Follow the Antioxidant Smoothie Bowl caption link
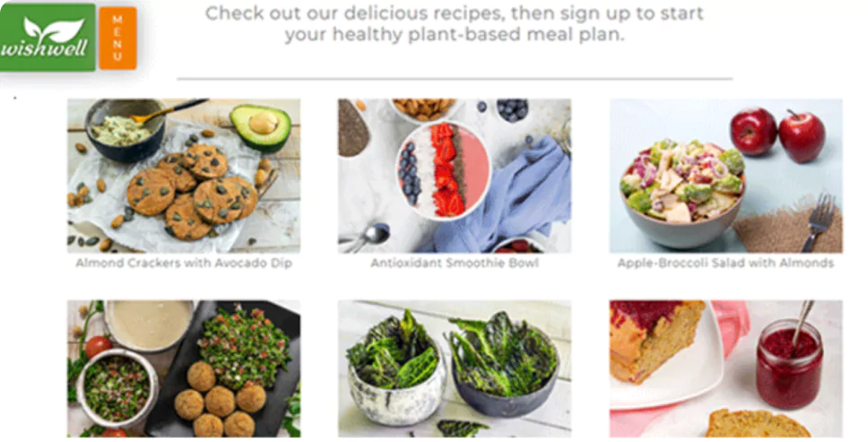Screen dimensions: 868x442 tap(455, 263)
